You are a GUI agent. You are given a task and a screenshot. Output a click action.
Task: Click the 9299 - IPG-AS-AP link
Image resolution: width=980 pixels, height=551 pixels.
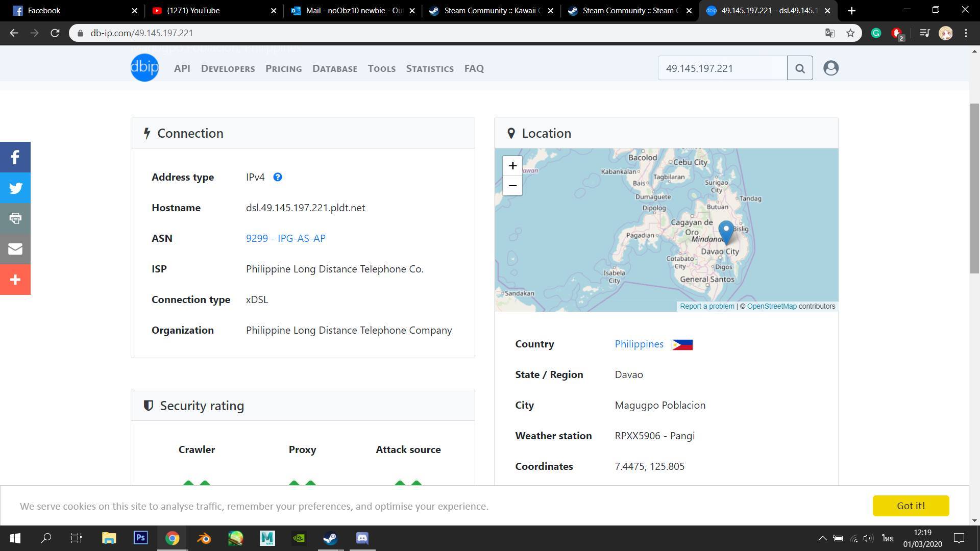(x=286, y=238)
